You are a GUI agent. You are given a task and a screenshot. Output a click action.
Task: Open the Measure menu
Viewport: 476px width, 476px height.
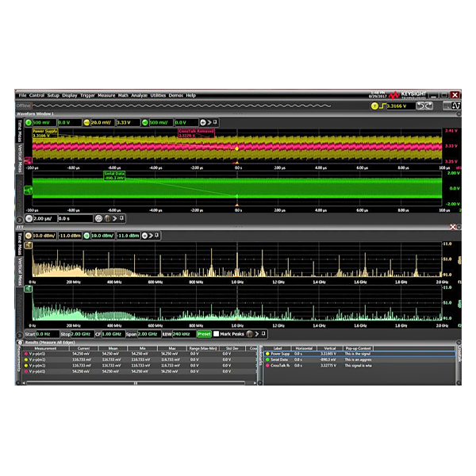[106, 95]
